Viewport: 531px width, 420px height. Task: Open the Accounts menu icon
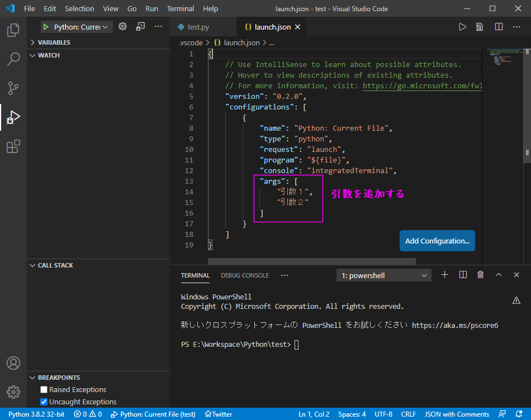[13, 363]
